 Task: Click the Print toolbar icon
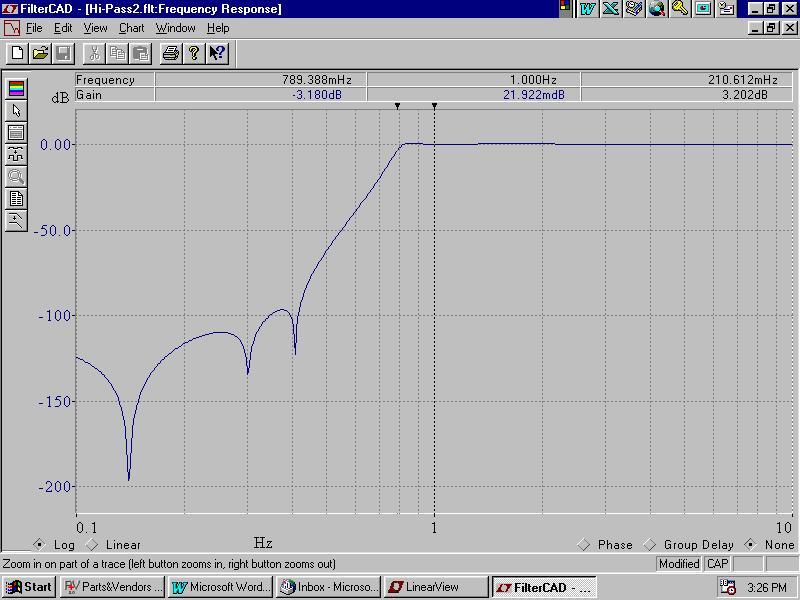[171, 53]
